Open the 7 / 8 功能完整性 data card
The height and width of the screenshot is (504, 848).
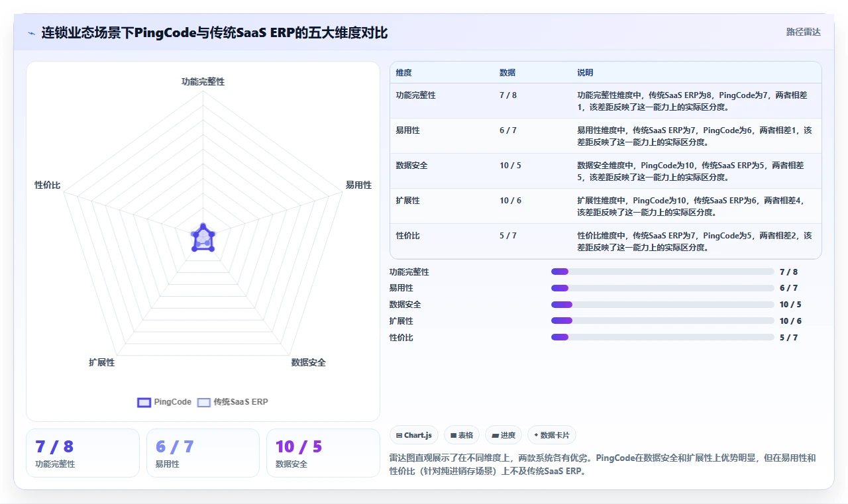point(83,453)
